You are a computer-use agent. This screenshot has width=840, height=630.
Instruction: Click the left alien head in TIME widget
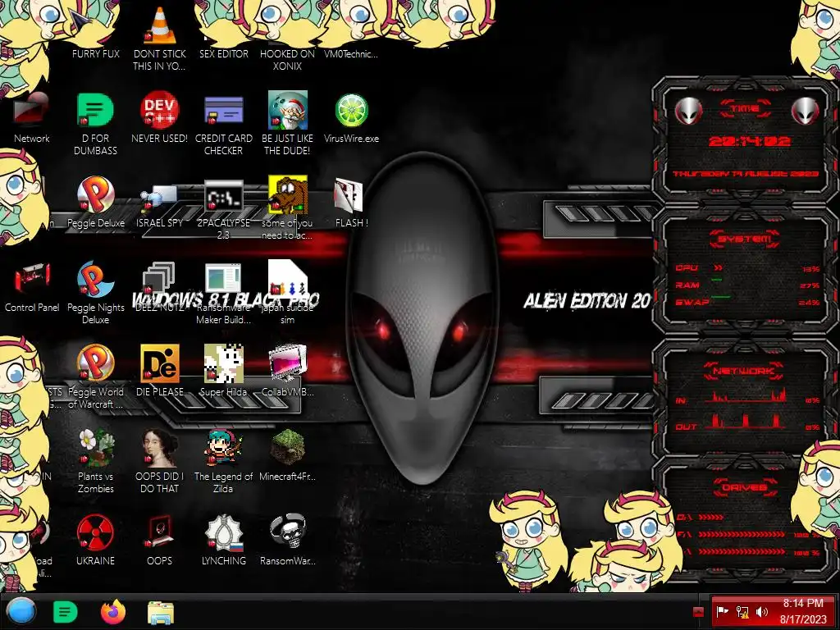click(x=688, y=111)
